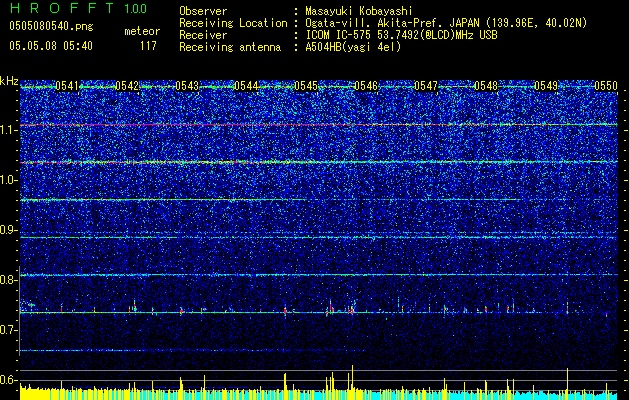The width and height of the screenshot is (629, 400).
Task: Click the 1.0 kHz axis label
Action: point(9,180)
